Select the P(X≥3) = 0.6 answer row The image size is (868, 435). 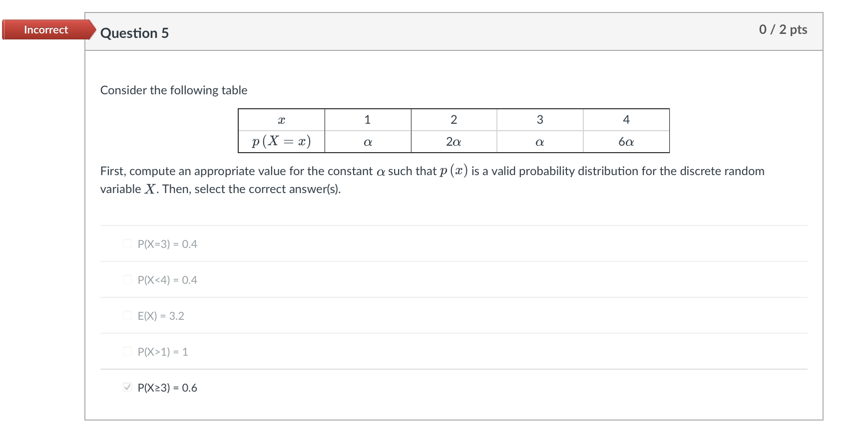tap(167, 387)
